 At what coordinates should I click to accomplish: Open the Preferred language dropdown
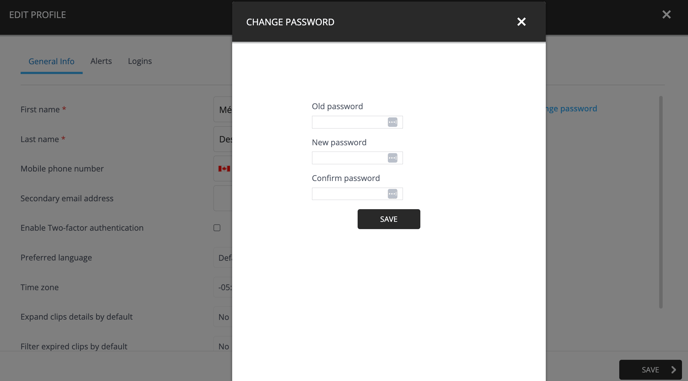pyautogui.click(x=223, y=258)
